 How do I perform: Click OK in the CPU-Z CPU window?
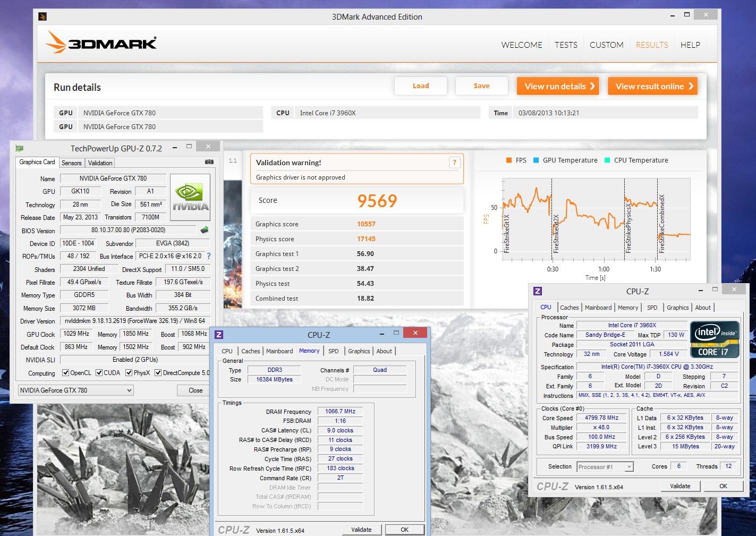click(x=724, y=486)
